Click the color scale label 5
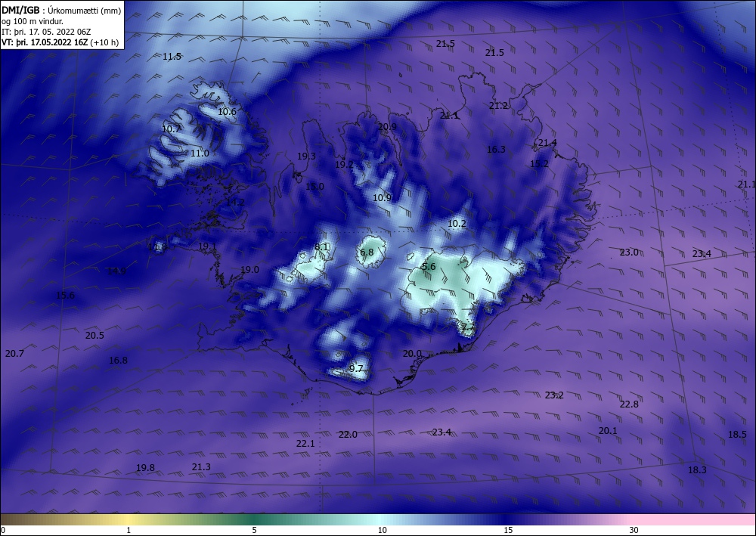 pos(254,531)
